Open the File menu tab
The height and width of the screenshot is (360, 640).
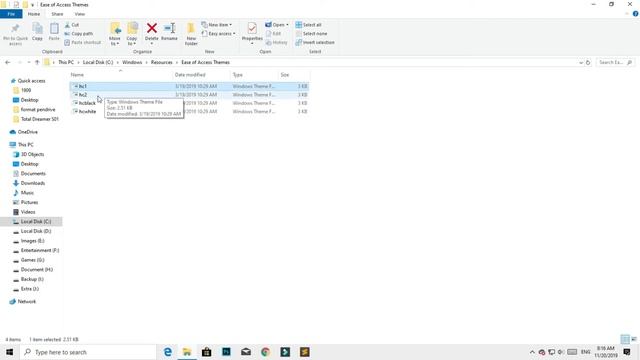point(11,14)
